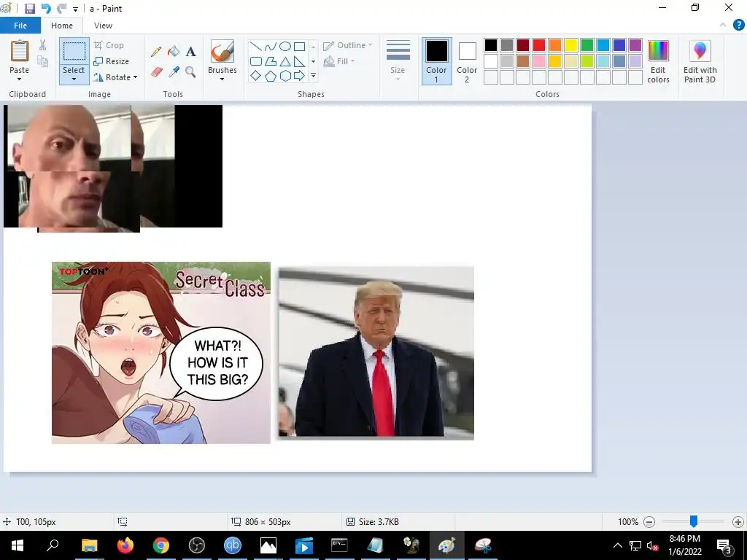Click the Trump photo on canvas
The width and height of the screenshot is (747, 560).
tap(376, 353)
